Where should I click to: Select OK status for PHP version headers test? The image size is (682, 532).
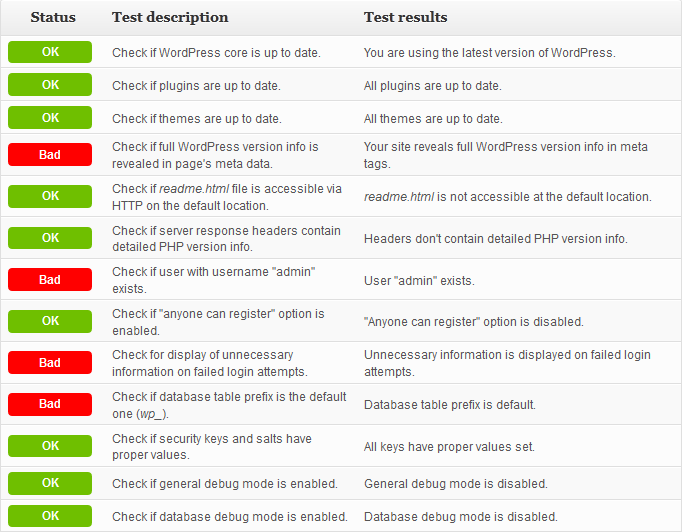pos(50,238)
